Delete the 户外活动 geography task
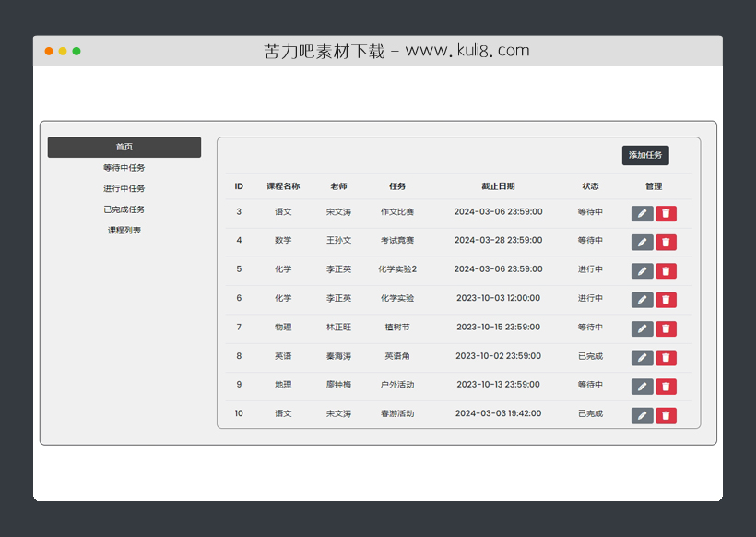The image size is (756, 537). pyautogui.click(x=666, y=386)
